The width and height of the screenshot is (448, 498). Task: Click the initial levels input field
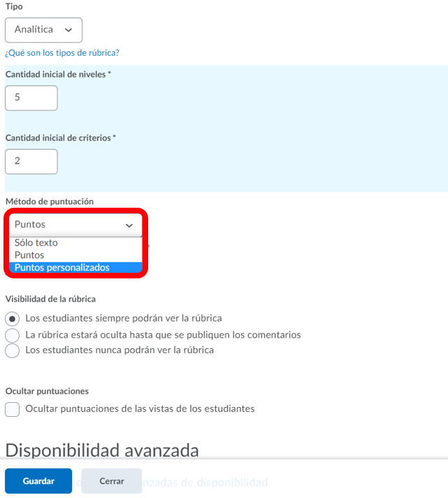(31, 98)
